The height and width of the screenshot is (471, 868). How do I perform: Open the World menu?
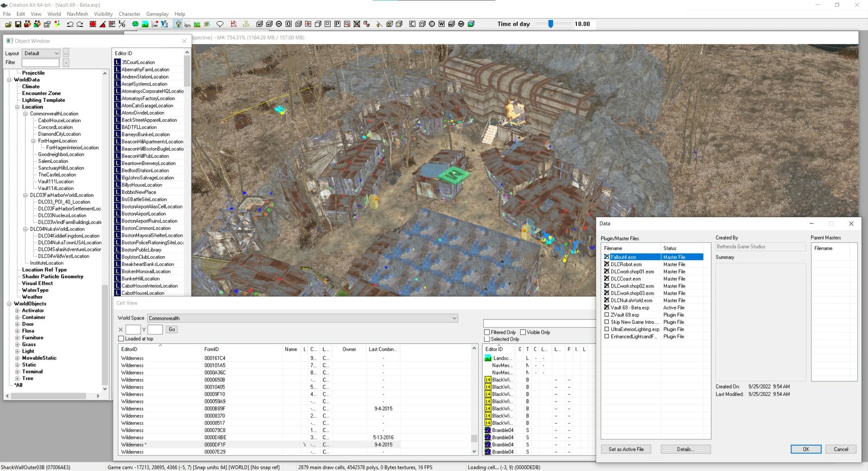54,14
